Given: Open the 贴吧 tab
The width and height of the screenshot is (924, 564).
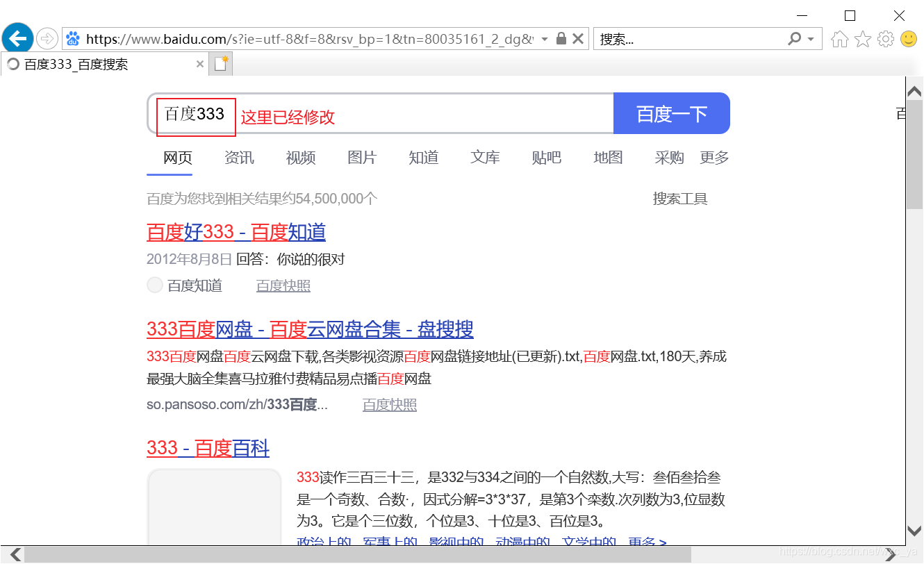Looking at the screenshot, I should [x=547, y=158].
